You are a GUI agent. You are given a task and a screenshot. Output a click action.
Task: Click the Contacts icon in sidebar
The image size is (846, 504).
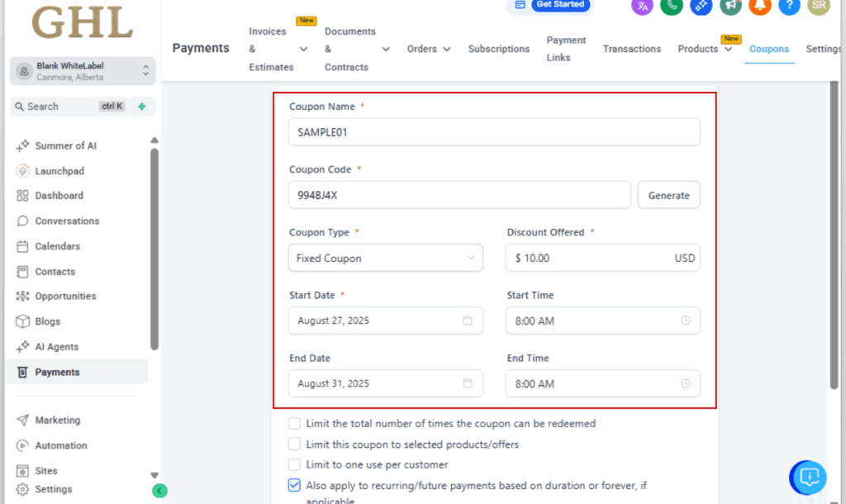(x=22, y=272)
